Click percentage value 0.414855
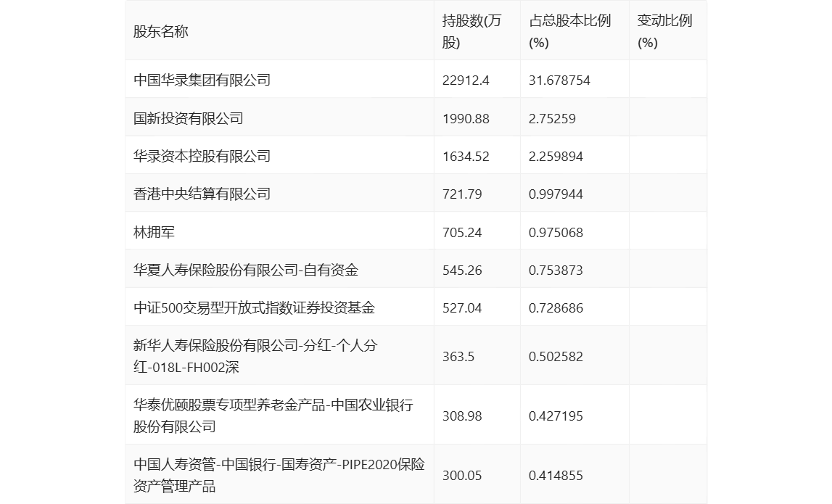The height and width of the screenshot is (504, 832). click(556, 475)
